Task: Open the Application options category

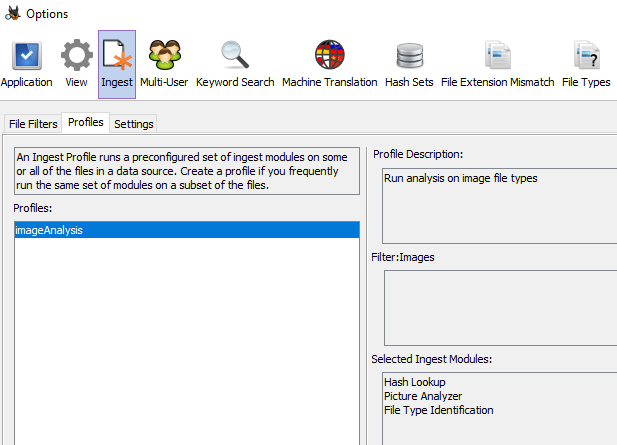Action: tap(27, 64)
